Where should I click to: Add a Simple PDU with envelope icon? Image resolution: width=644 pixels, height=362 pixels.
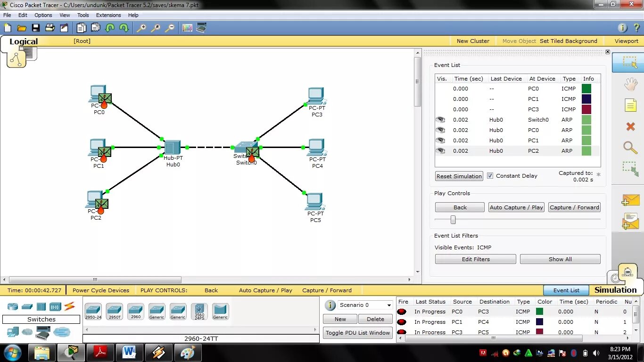coord(630,200)
